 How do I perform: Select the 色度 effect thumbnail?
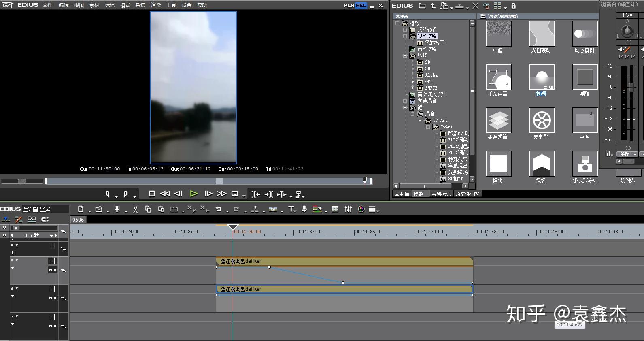[x=585, y=120]
